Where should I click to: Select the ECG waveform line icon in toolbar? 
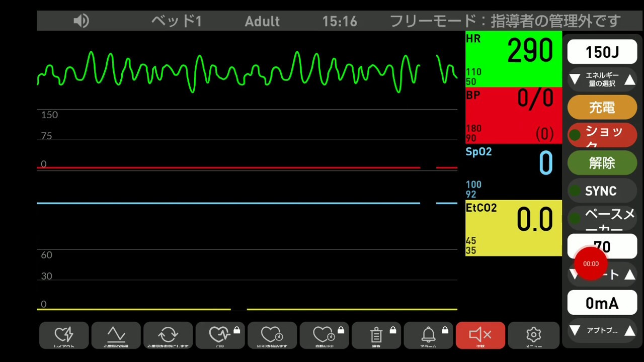(116, 335)
